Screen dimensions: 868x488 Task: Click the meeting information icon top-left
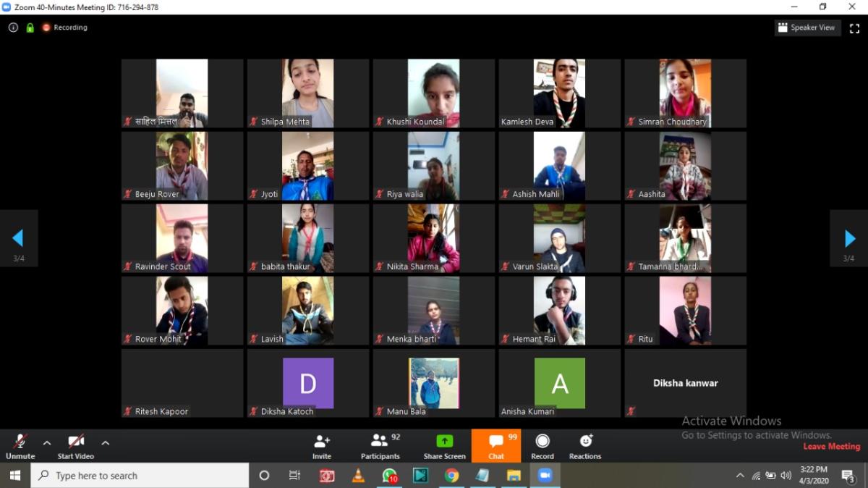pyautogui.click(x=13, y=27)
